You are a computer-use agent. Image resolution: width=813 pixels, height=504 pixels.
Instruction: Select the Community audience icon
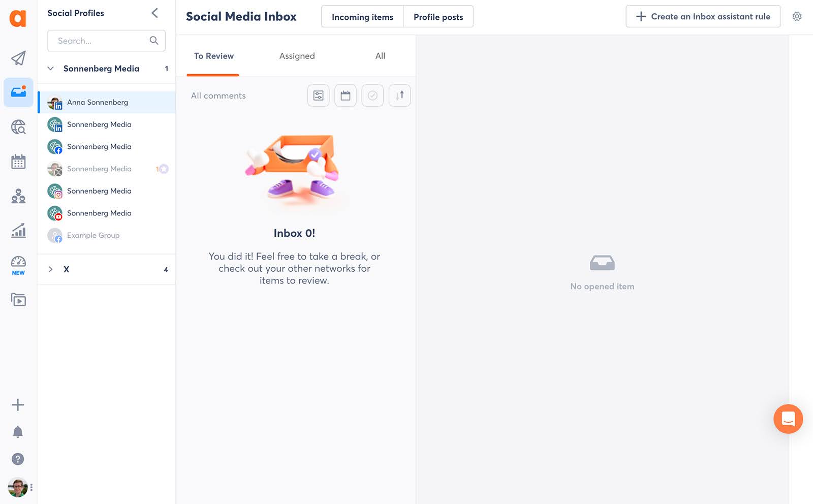coord(18,197)
